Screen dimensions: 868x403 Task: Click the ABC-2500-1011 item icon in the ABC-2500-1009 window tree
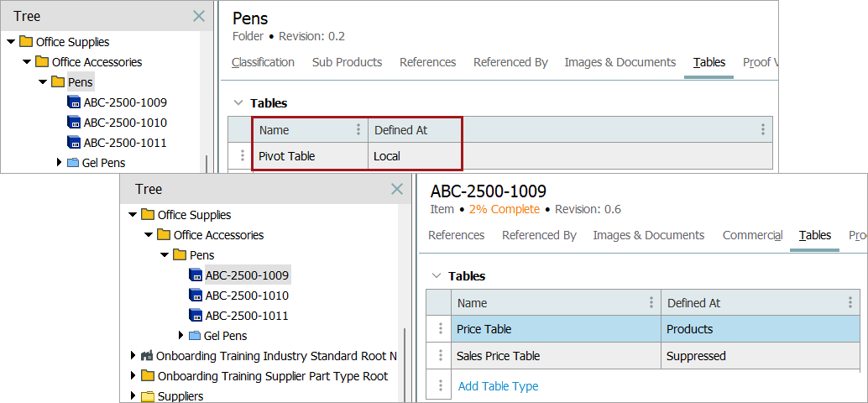[x=196, y=316]
